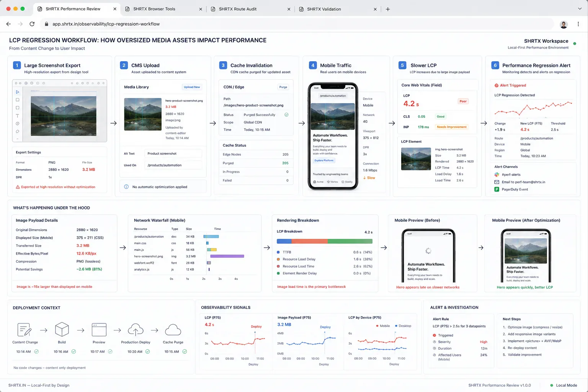Click the '~2.6 MB (81%)' Potential Savings value
Screen dimensions: 588x392
coord(89,269)
